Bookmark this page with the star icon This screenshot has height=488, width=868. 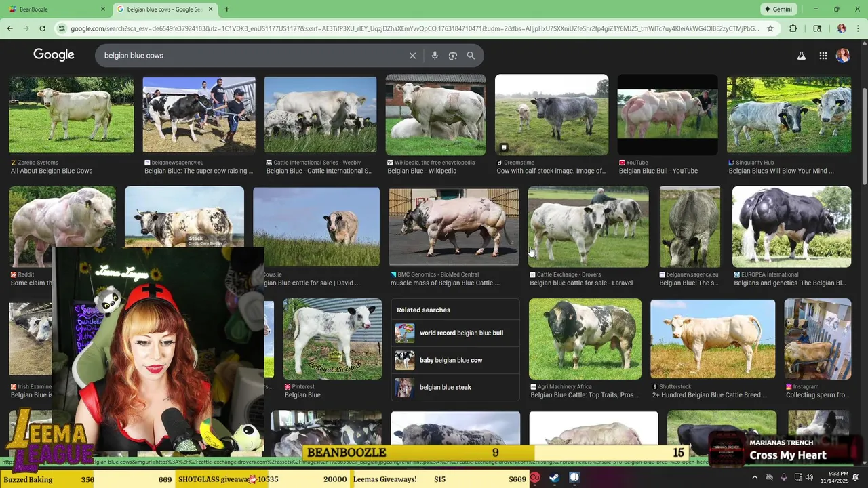pyautogui.click(x=770, y=28)
